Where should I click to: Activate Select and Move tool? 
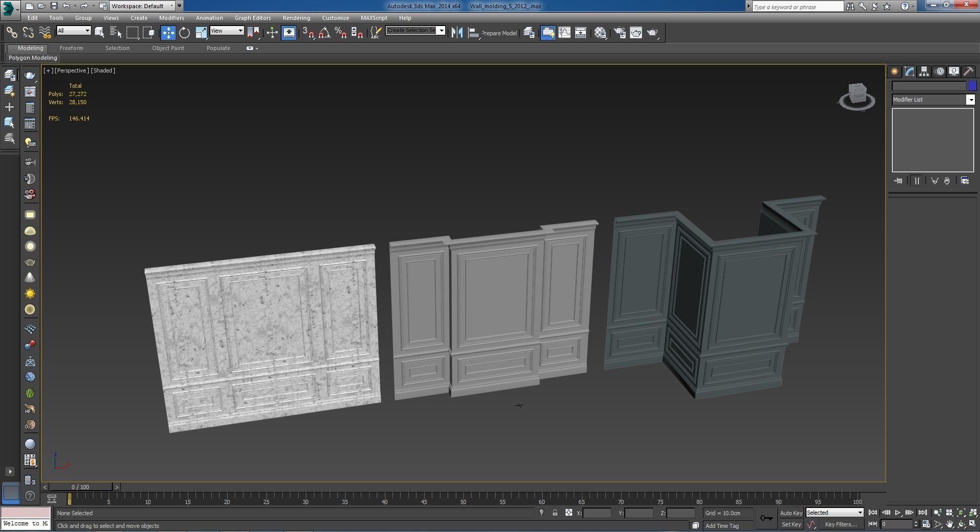click(x=168, y=33)
